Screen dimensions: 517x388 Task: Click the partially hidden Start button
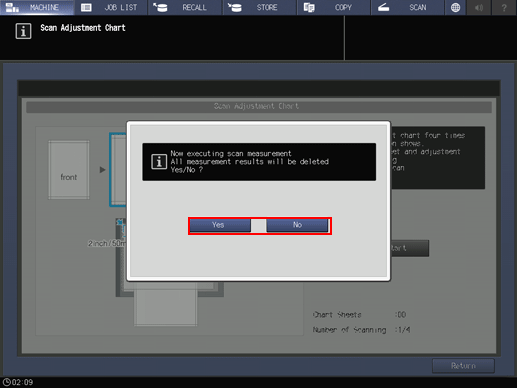(x=410, y=248)
